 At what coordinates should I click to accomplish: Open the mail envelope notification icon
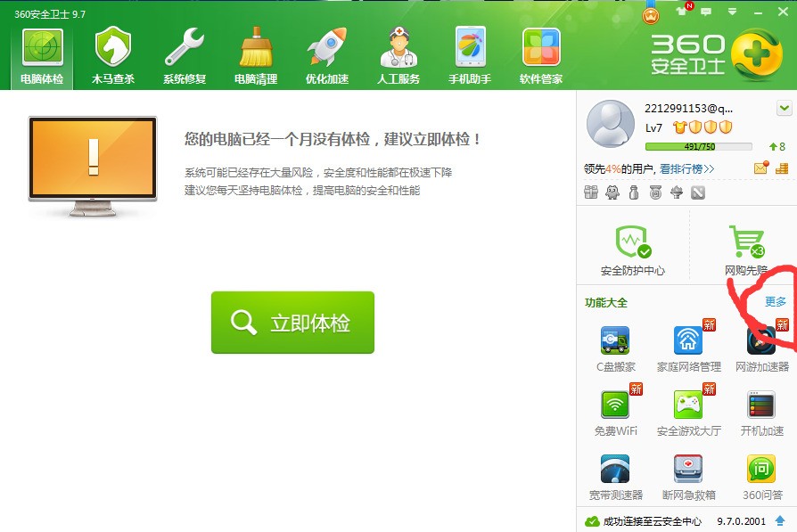761,168
